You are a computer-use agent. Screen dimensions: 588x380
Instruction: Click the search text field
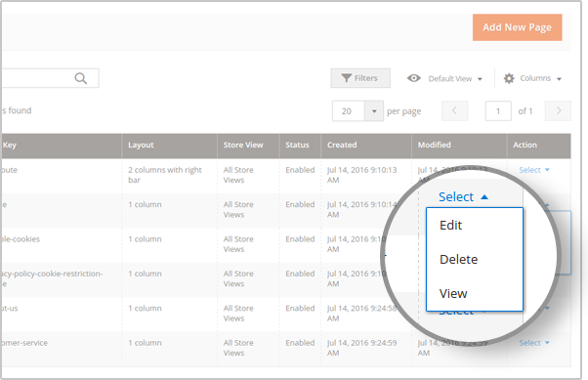(x=50, y=78)
